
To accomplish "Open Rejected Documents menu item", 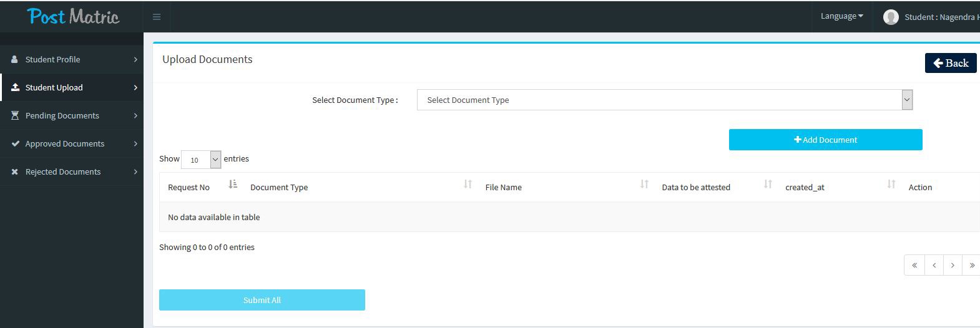I will pyautogui.click(x=72, y=171).
